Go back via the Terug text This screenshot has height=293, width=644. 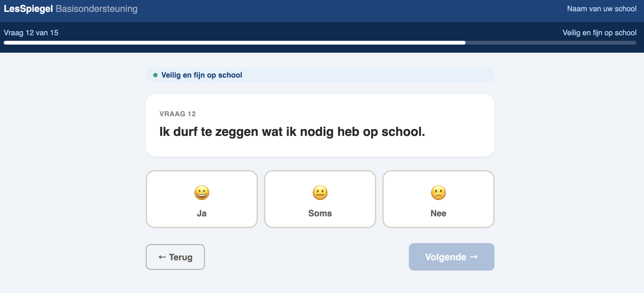(181, 257)
